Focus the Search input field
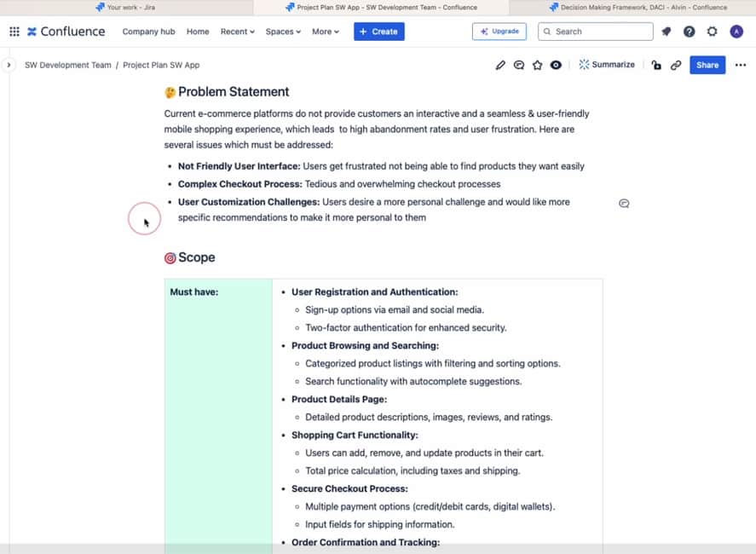This screenshot has width=756, height=554. click(596, 32)
